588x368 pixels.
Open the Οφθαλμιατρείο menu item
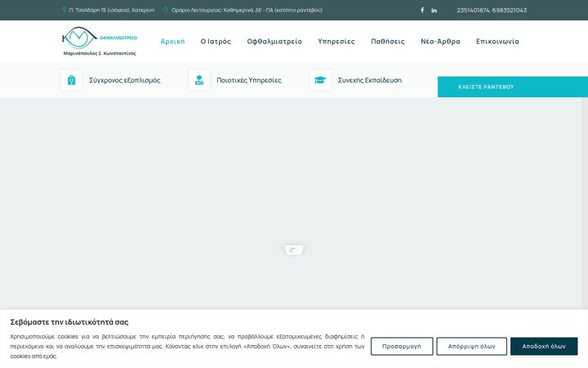(274, 42)
